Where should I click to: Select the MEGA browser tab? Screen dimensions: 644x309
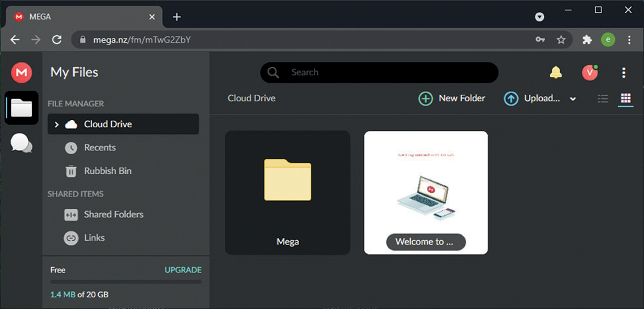(x=84, y=17)
